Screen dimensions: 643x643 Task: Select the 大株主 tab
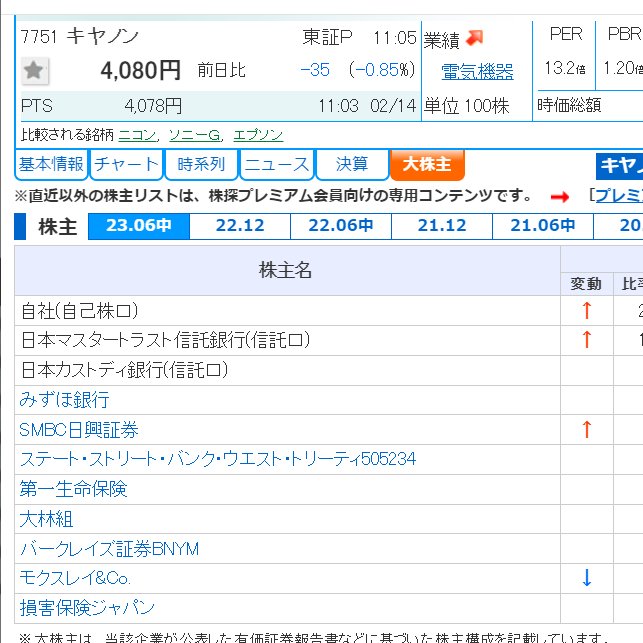coord(427,164)
